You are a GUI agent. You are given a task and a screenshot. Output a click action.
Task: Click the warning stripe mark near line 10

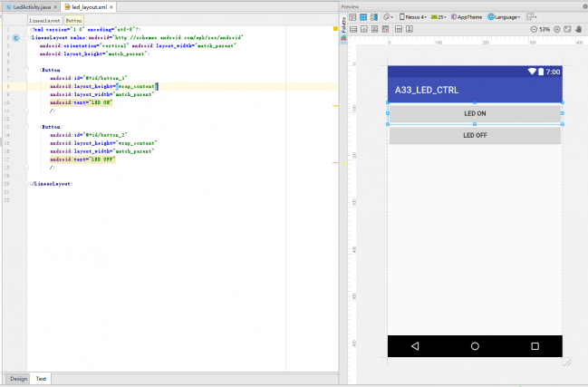click(x=335, y=106)
